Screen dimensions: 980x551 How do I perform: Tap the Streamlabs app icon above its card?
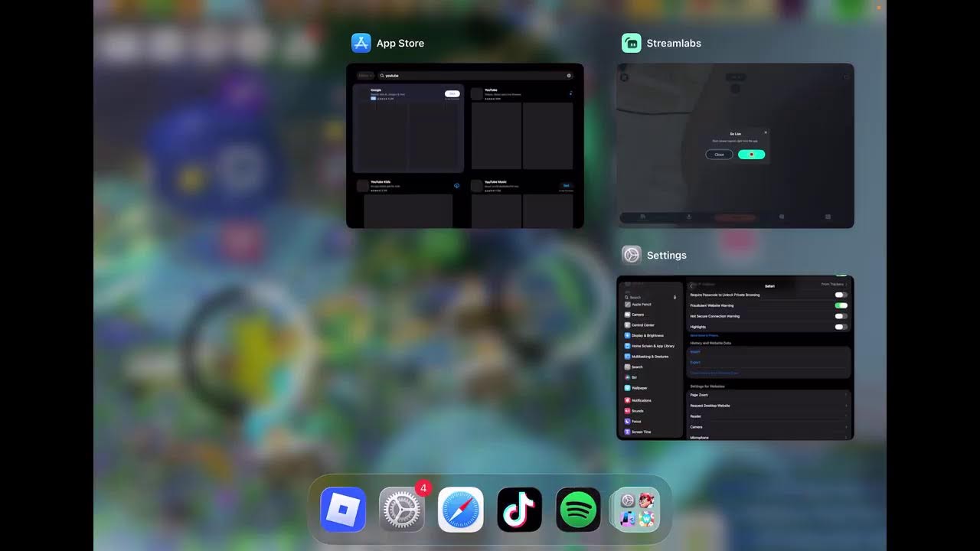[x=632, y=43]
